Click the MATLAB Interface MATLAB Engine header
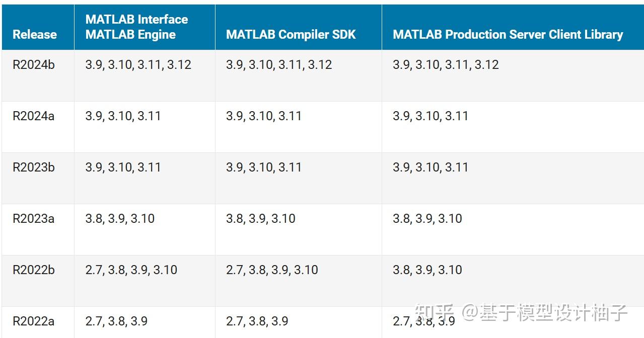Screen dimensions: 644x338 coord(136,27)
